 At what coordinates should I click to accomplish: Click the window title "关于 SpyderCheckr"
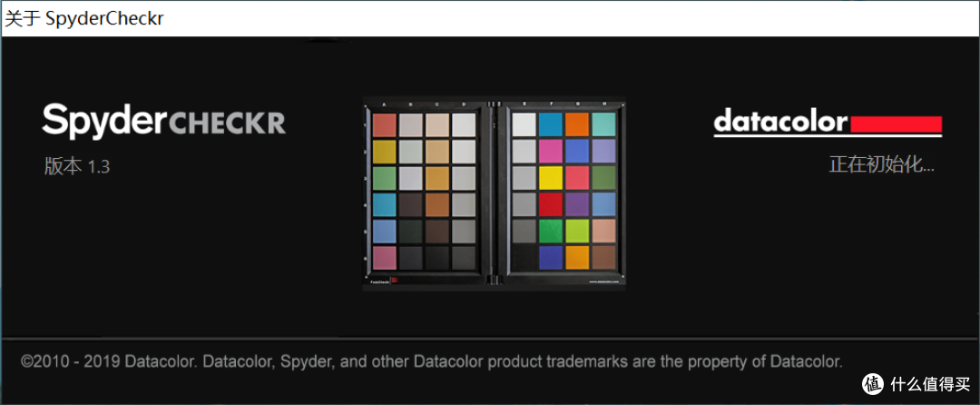pyautogui.click(x=84, y=18)
